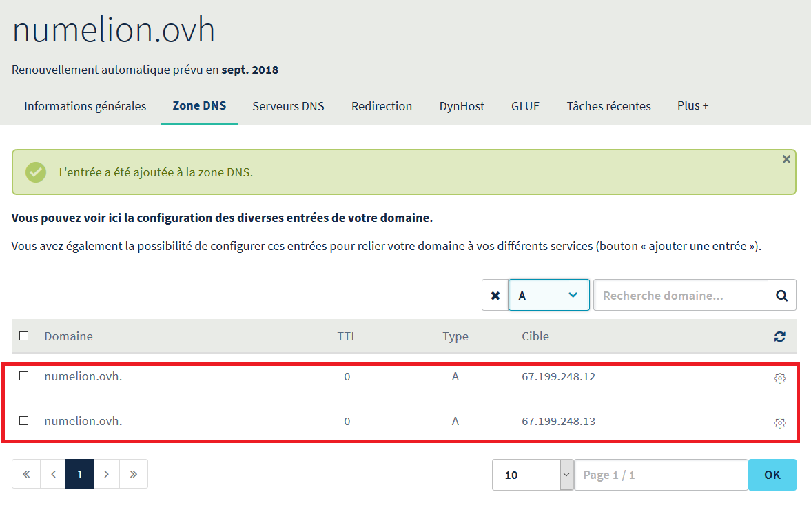Open gear menu for 67.199.248.13 entry
Viewport: 811px width, 532px height.
pos(779,423)
